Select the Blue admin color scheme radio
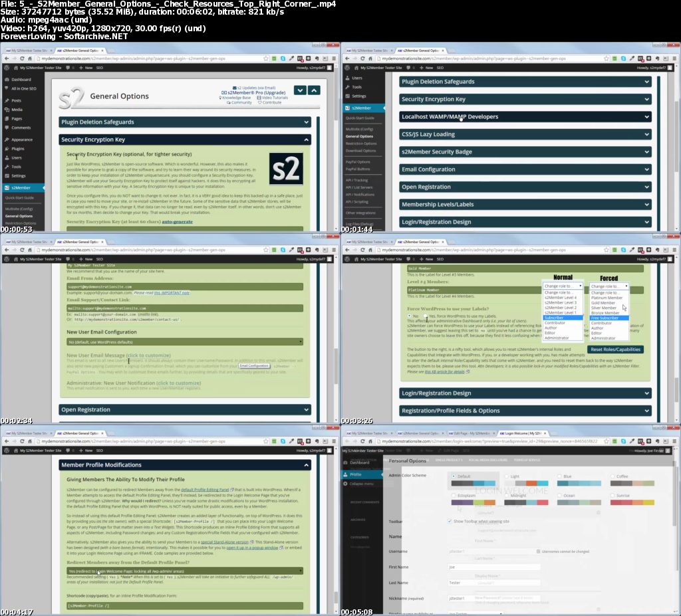681x616 pixels. point(559,476)
